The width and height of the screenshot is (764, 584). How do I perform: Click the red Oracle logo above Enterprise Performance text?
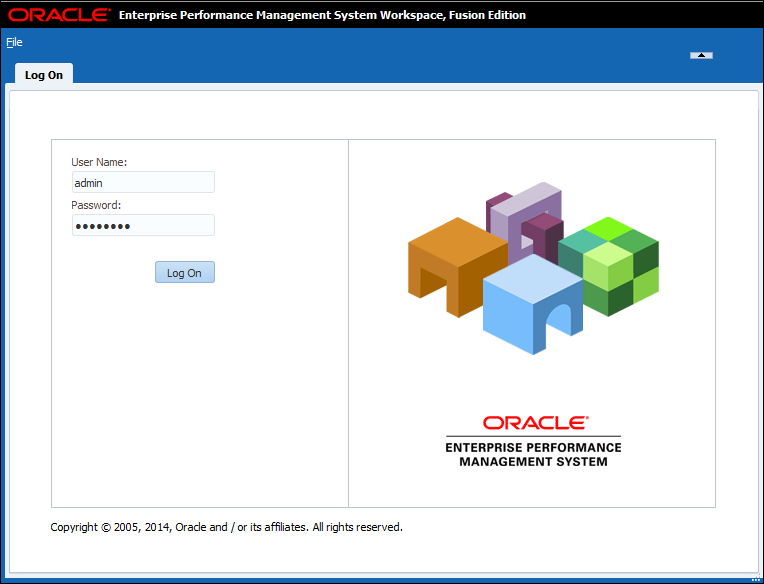[x=535, y=423]
